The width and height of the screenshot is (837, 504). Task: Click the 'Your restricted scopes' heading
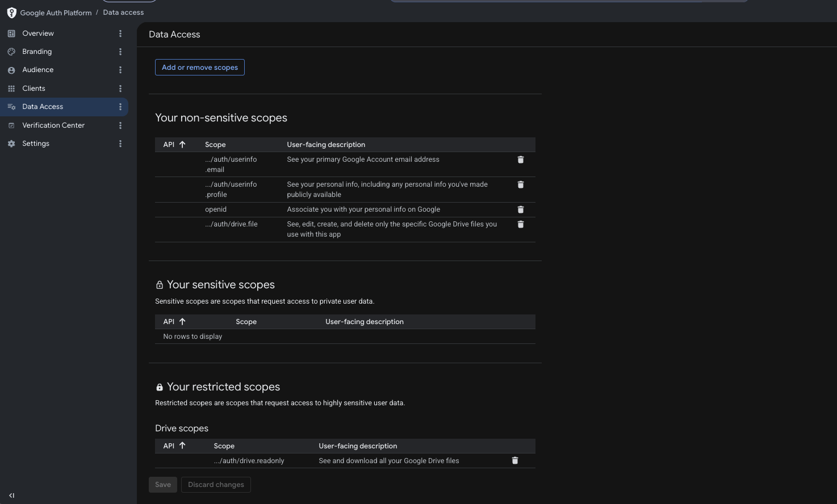click(223, 387)
